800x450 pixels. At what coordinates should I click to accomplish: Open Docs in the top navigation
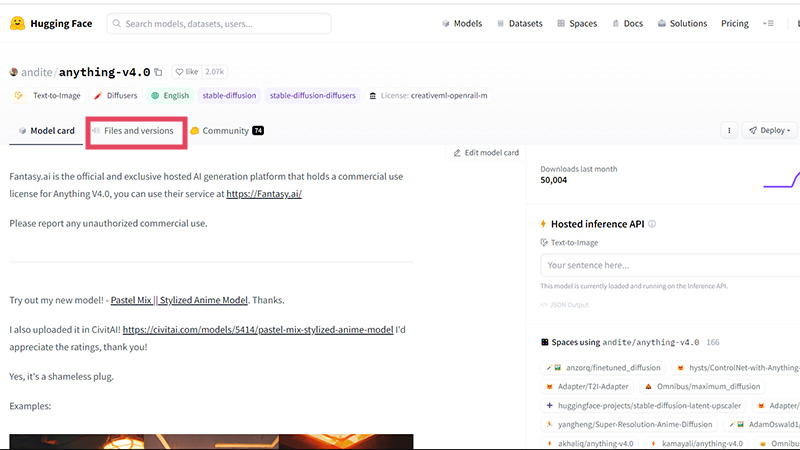[628, 23]
